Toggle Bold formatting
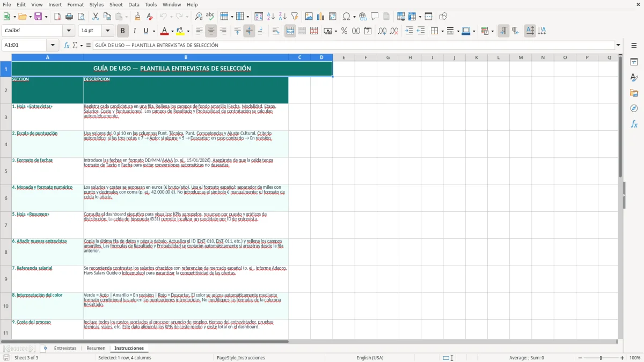The image size is (644, 362). (x=122, y=31)
